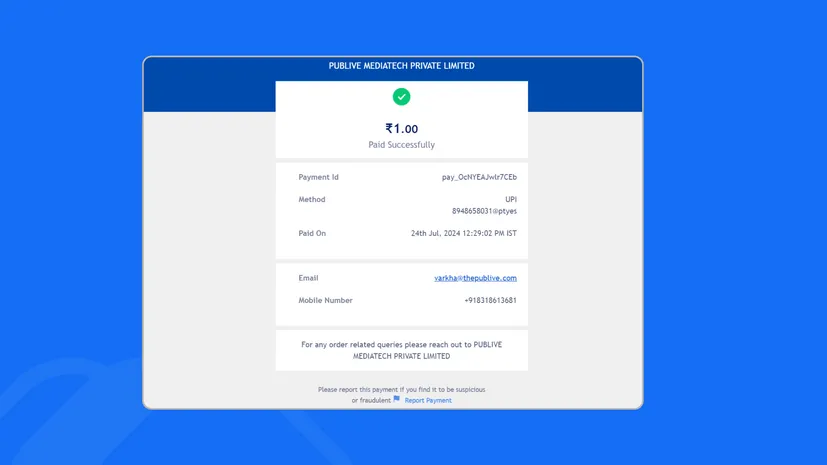This screenshot has height=465, width=827.
Task: Click the PUBLIVE MEDIATECH PRIVATE LIMITED header title
Action: click(x=401, y=66)
